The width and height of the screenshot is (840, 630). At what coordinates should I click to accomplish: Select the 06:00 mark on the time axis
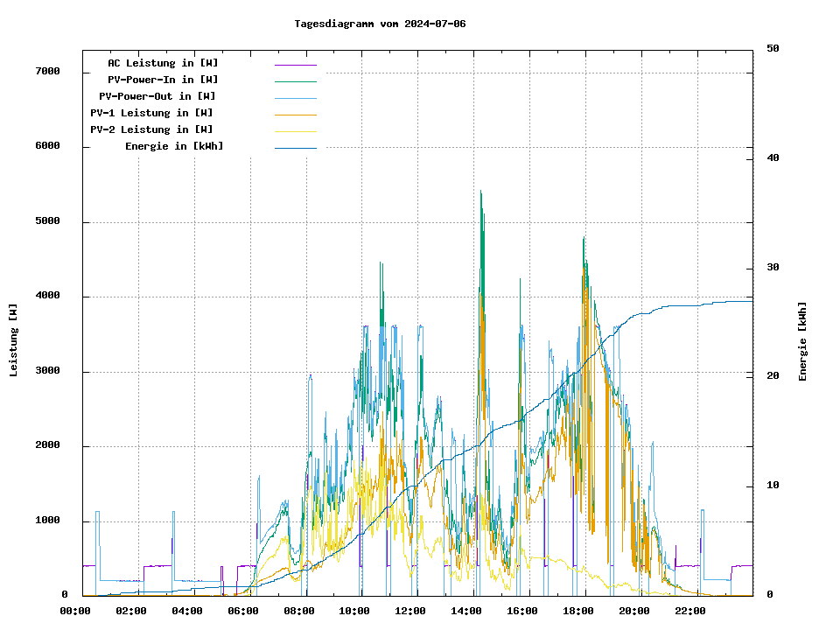[242, 611]
